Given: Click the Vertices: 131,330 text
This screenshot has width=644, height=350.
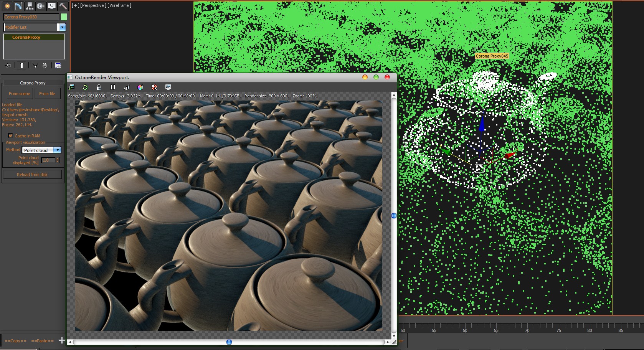Looking at the screenshot, I should pos(19,120).
